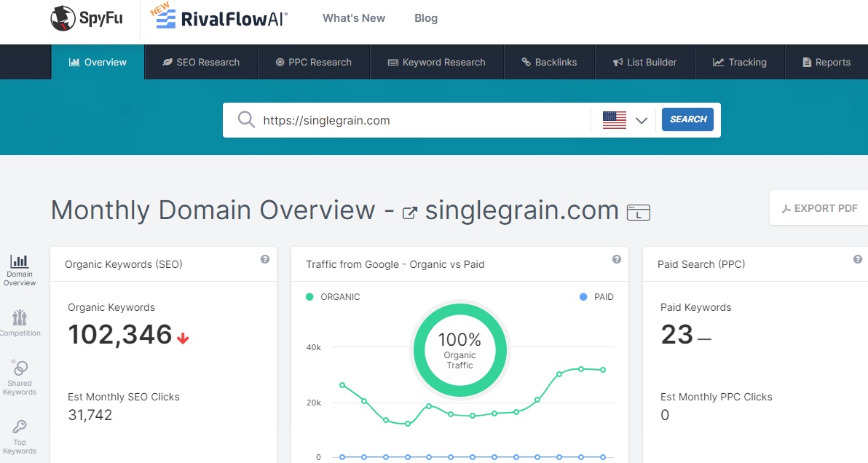Switch to the Tracking tab
The height and width of the screenshot is (463, 868).
pos(740,62)
